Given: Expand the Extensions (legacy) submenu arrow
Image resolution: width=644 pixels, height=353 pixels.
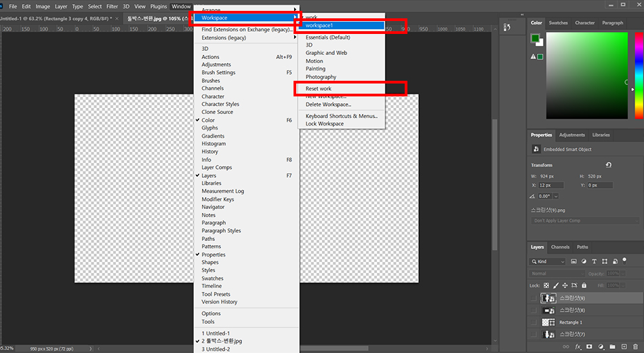Looking at the screenshot, I should [295, 37].
